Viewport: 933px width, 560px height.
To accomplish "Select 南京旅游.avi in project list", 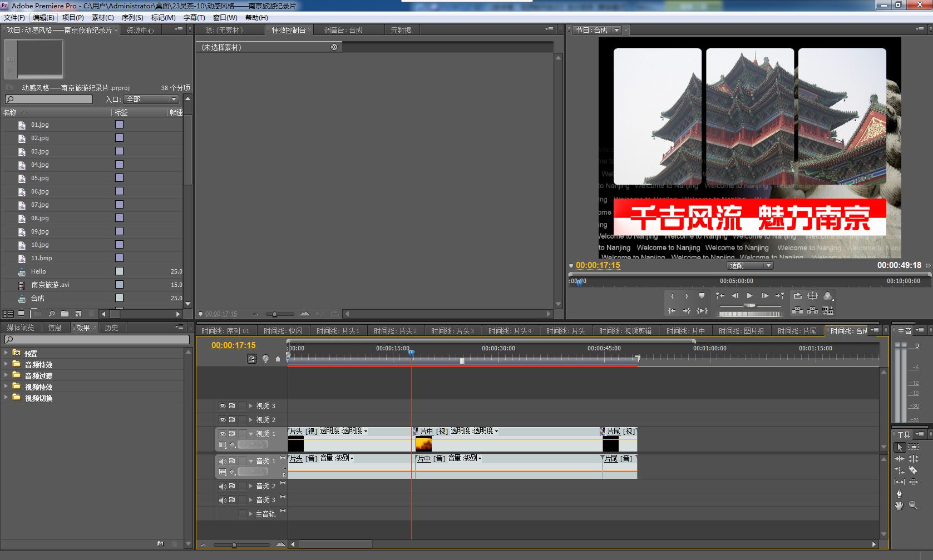I will click(50, 285).
